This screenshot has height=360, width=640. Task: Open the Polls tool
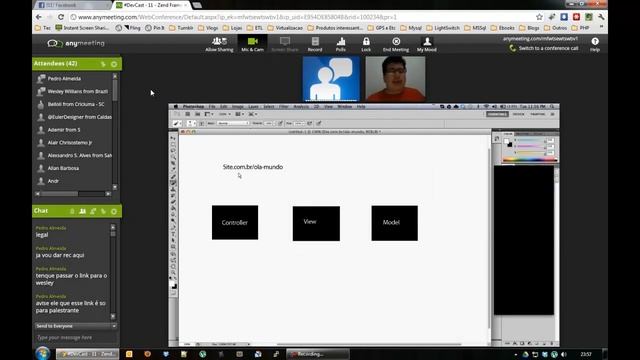[341, 44]
